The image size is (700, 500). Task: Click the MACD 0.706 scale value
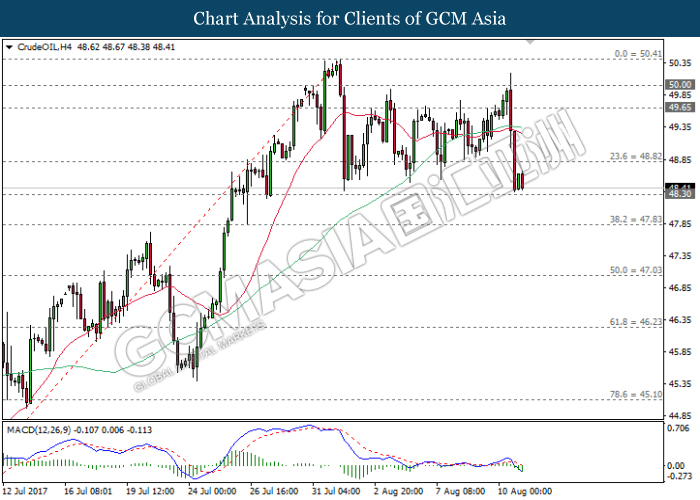678,429
